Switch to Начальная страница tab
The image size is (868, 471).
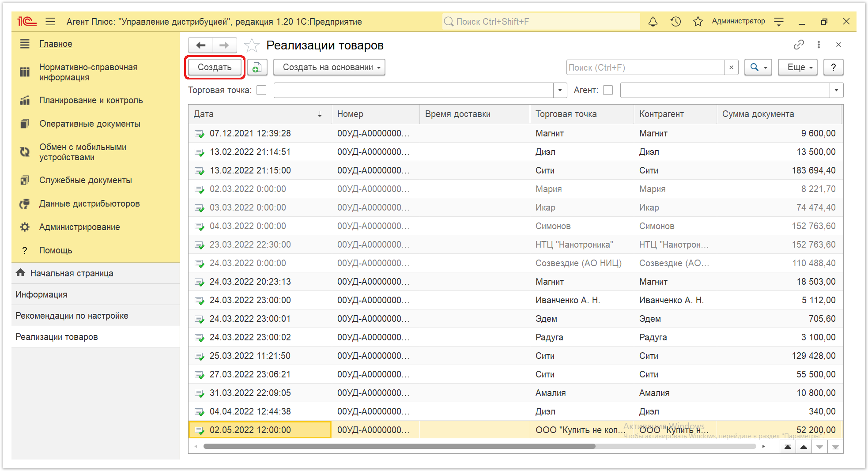coord(95,273)
